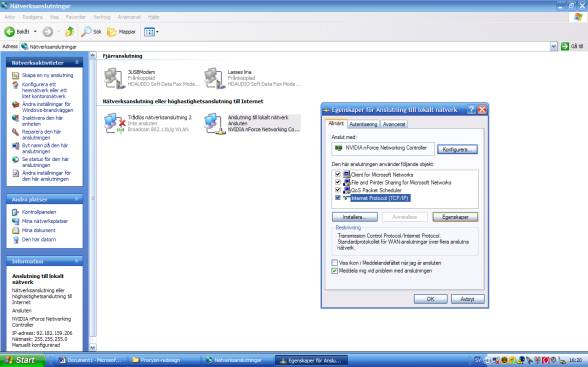Open the Visa menu

[54, 17]
